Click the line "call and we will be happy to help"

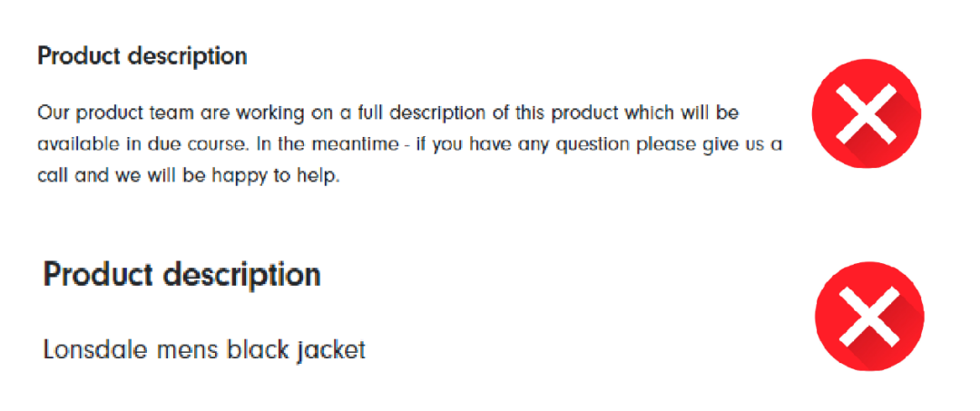tap(189, 175)
